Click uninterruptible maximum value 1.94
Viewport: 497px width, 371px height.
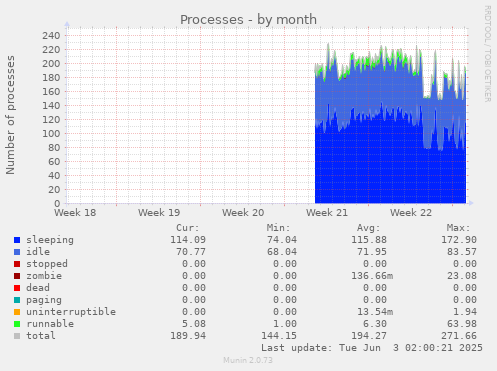pyautogui.click(x=465, y=312)
